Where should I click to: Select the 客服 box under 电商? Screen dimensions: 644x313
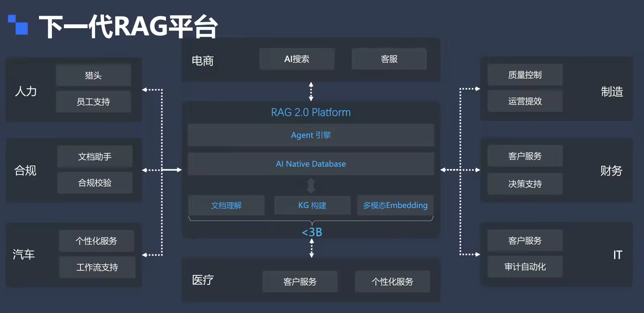pos(389,59)
